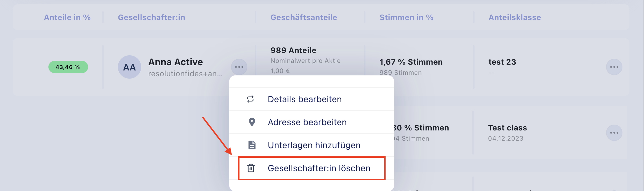
Task: Click the document icon beside Unterlagen hinzufügen
Action: (252, 145)
